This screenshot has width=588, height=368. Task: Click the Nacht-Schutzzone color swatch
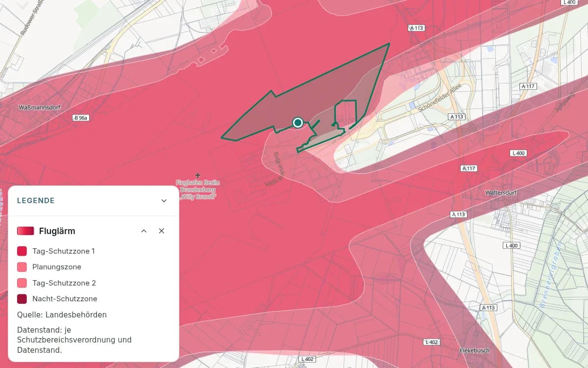22,299
